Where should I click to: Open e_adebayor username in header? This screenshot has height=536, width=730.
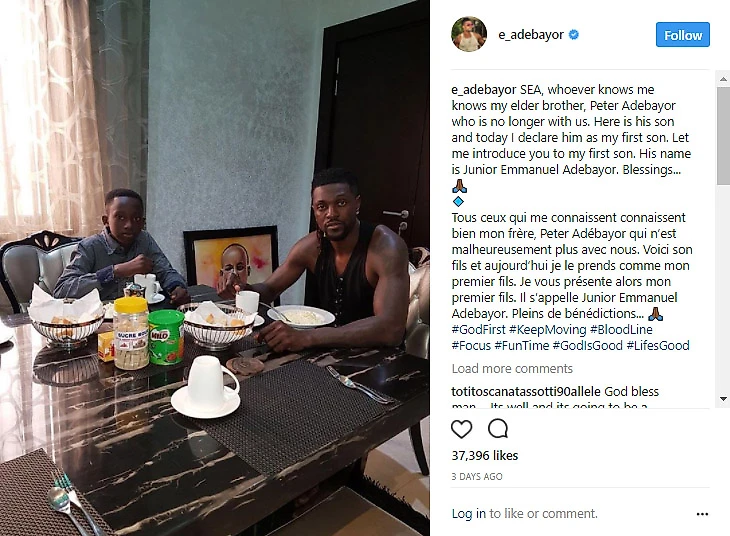pos(531,35)
